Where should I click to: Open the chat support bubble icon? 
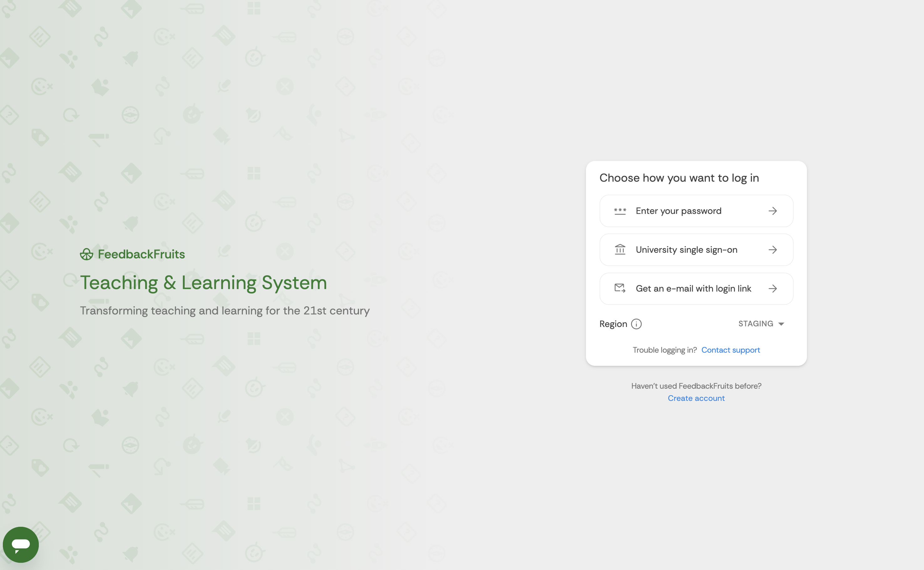21,545
